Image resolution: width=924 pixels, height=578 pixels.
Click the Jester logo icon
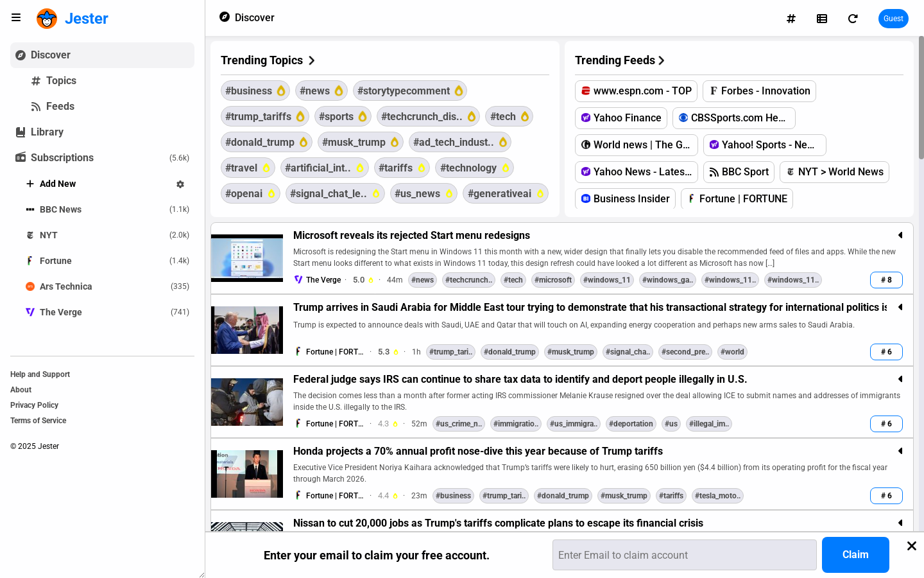47,19
